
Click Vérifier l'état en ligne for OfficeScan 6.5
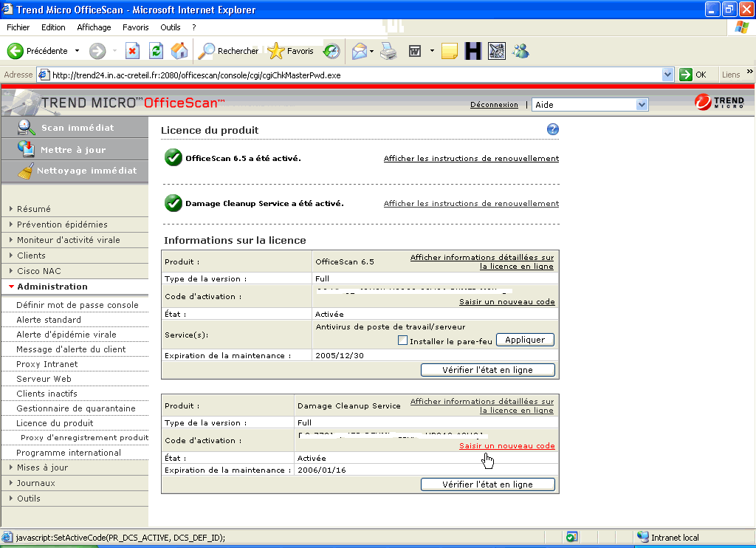point(487,370)
